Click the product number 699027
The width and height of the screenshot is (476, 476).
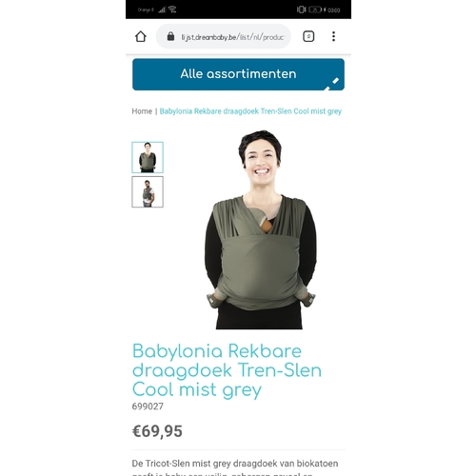(148, 407)
